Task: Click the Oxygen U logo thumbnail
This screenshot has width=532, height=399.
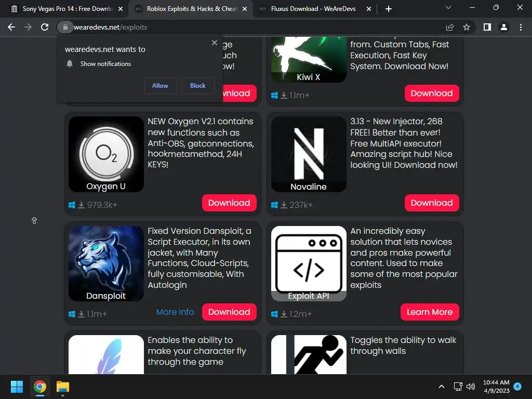Action: pos(106,154)
